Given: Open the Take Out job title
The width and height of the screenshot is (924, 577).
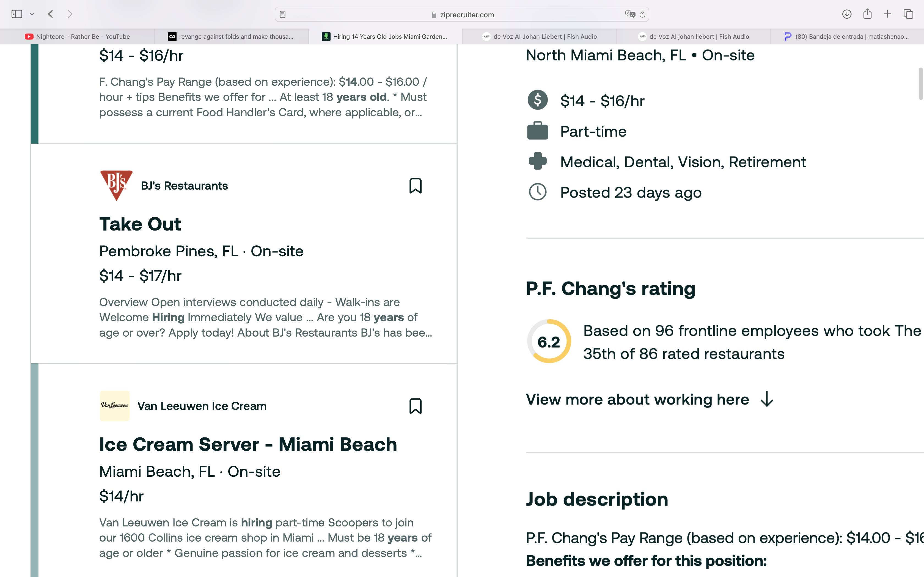Looking at the screenshot, I should [x=140, y=224].
